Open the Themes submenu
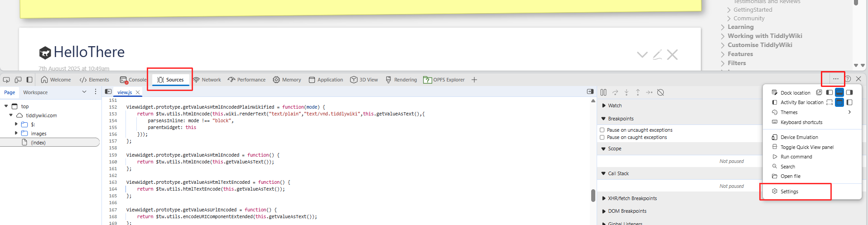Viewport: 868px width, 225px height. [x=789, y=112]
